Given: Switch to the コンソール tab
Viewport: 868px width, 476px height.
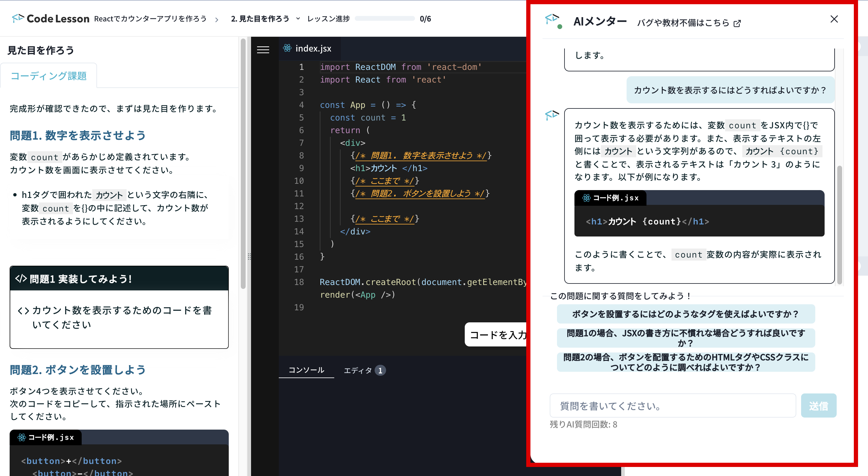Looking at the screenshot, I should click(306, 370).
